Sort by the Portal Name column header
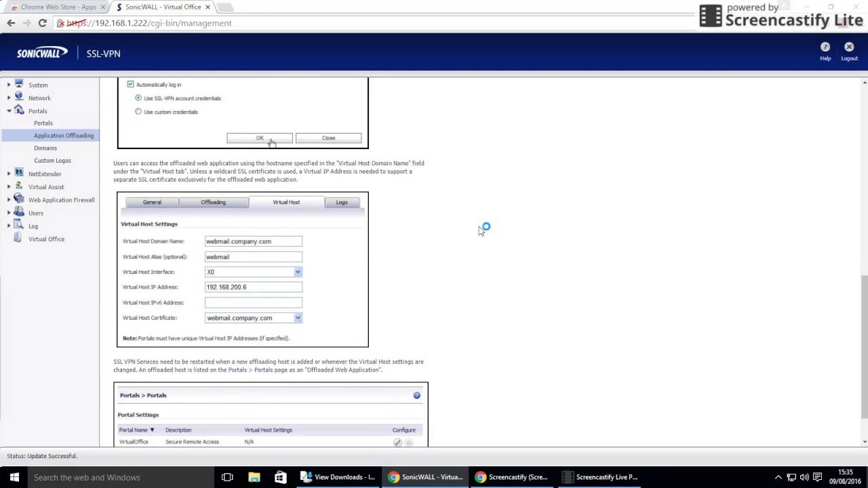Screen dimensions: 868x488 pos(136,430)
